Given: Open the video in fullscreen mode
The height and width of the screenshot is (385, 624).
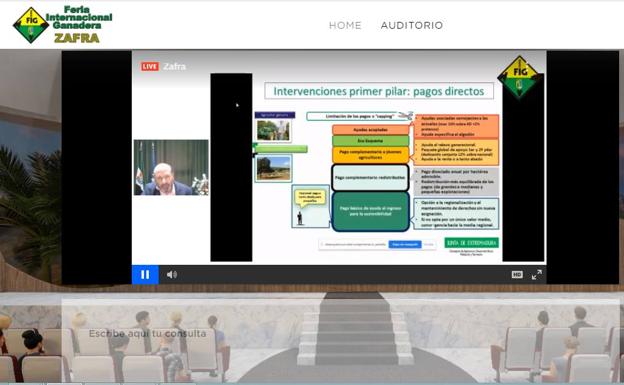Looking at the screenshot, I should coord(536,274).
